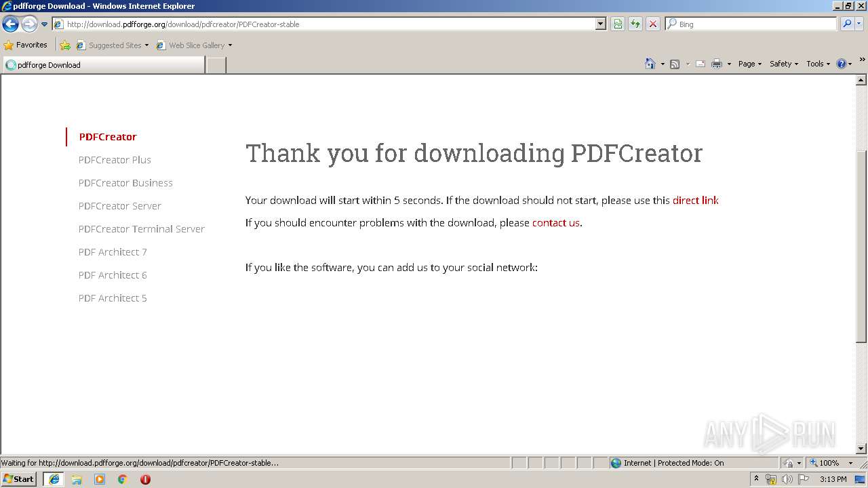Select PDFCreator in the sidebar

point(108,137)
